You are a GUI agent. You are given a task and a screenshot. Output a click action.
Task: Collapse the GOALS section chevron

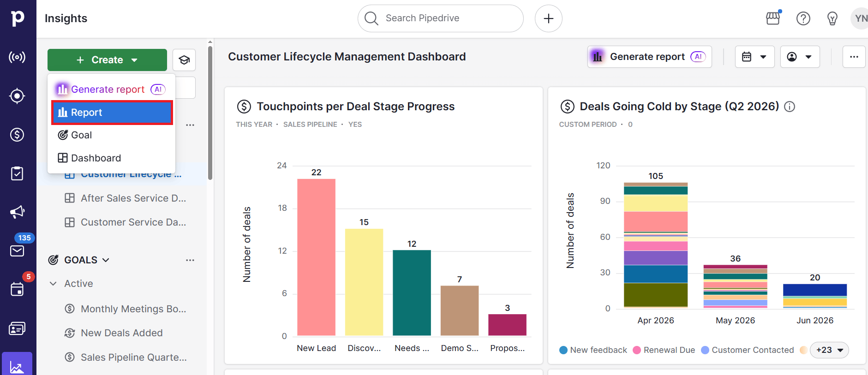click(x=106, y=260)
